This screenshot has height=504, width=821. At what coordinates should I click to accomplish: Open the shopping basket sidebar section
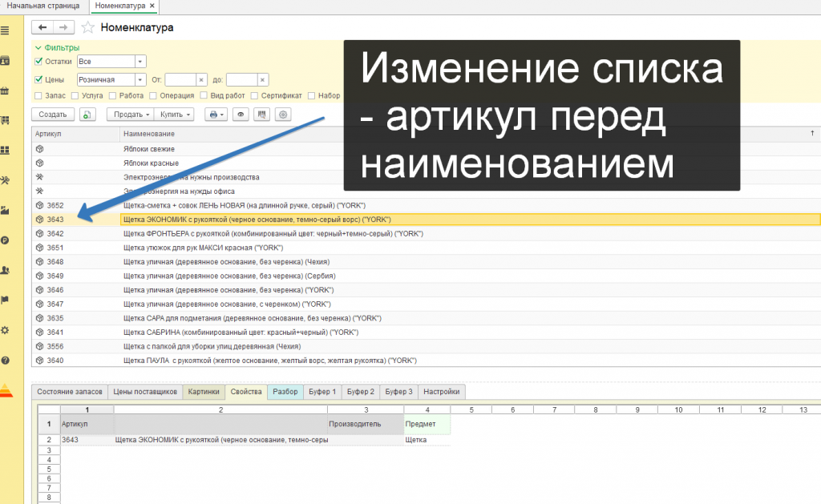(x=5, y=91)
